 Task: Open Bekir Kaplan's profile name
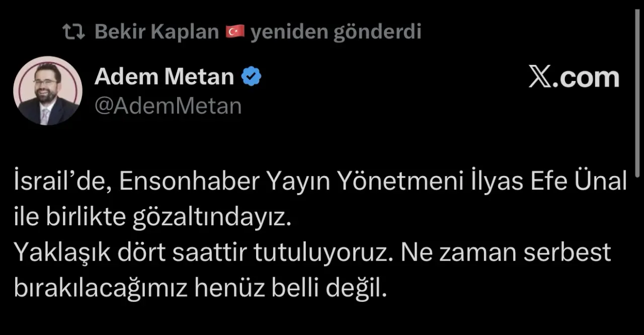[156, 33]
